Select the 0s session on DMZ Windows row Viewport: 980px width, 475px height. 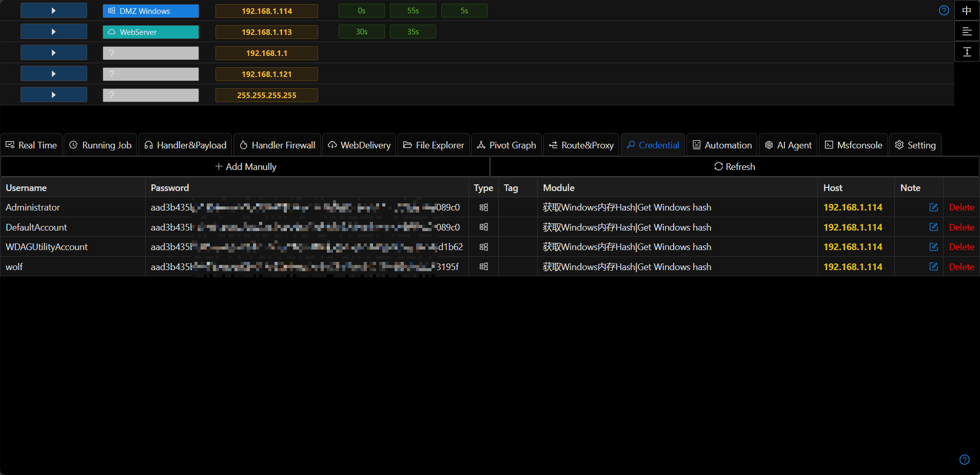tap(362, 11)
